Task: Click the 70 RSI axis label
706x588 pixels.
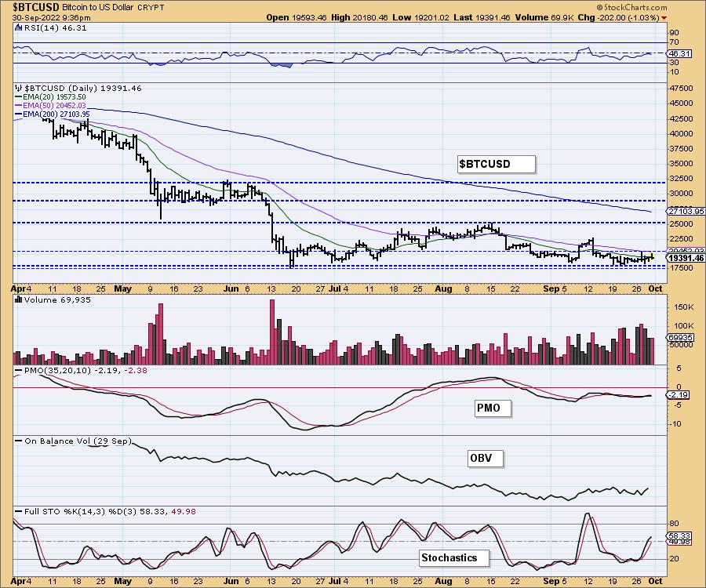Action: coord(675,42)
